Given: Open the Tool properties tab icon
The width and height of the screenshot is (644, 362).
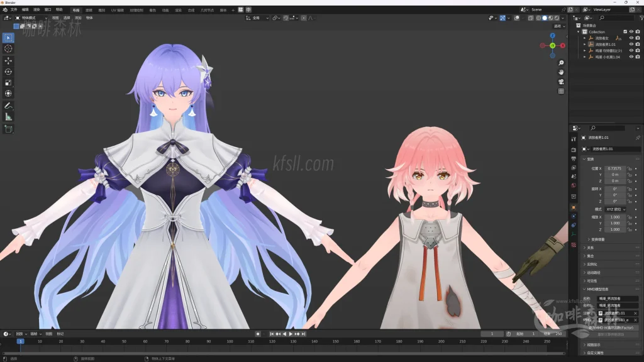Looking at the screenshot, I should (574, 140).
